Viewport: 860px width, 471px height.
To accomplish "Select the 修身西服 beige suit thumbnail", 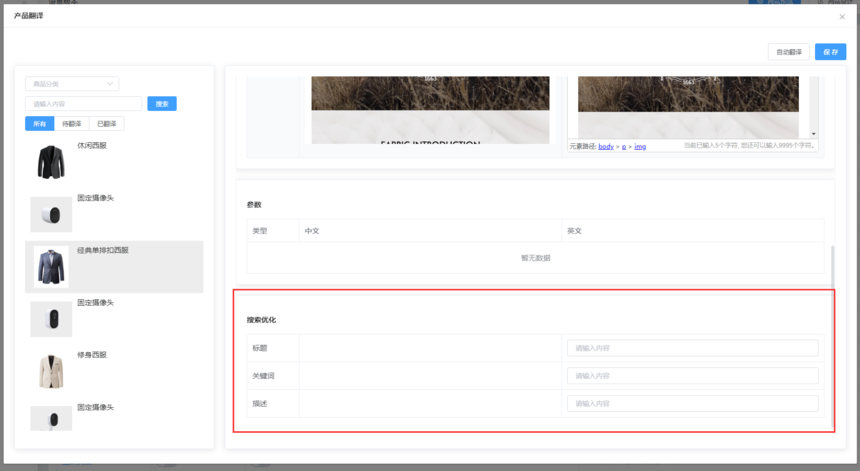I will point(51,371).
